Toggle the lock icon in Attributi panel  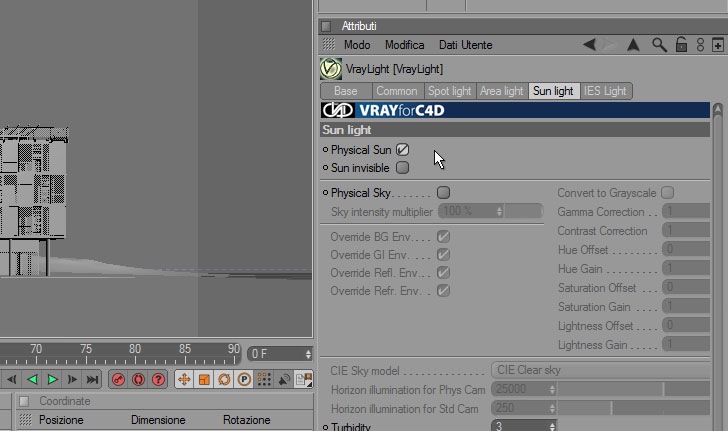click(681, 45)
